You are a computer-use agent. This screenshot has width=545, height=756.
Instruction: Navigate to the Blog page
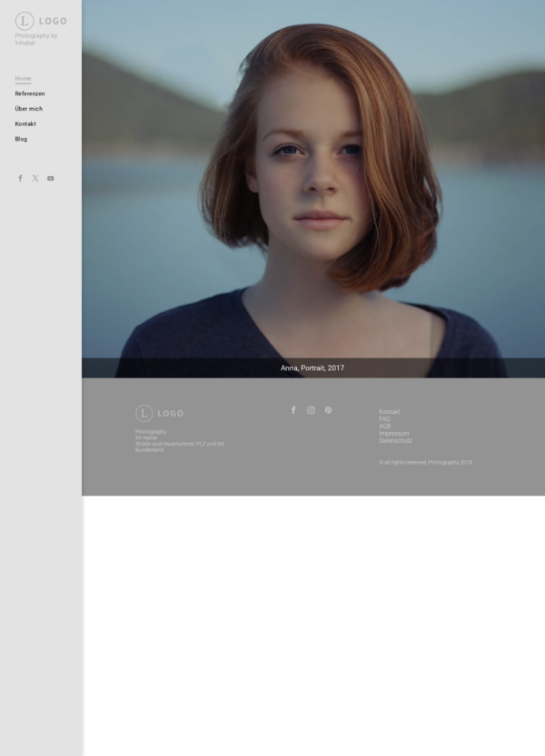coord(21,139)
